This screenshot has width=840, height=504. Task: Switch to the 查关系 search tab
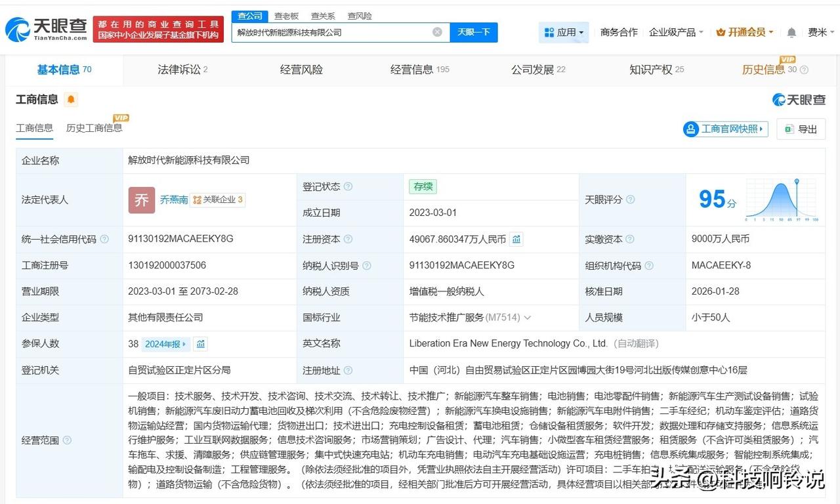coord(323,16)
